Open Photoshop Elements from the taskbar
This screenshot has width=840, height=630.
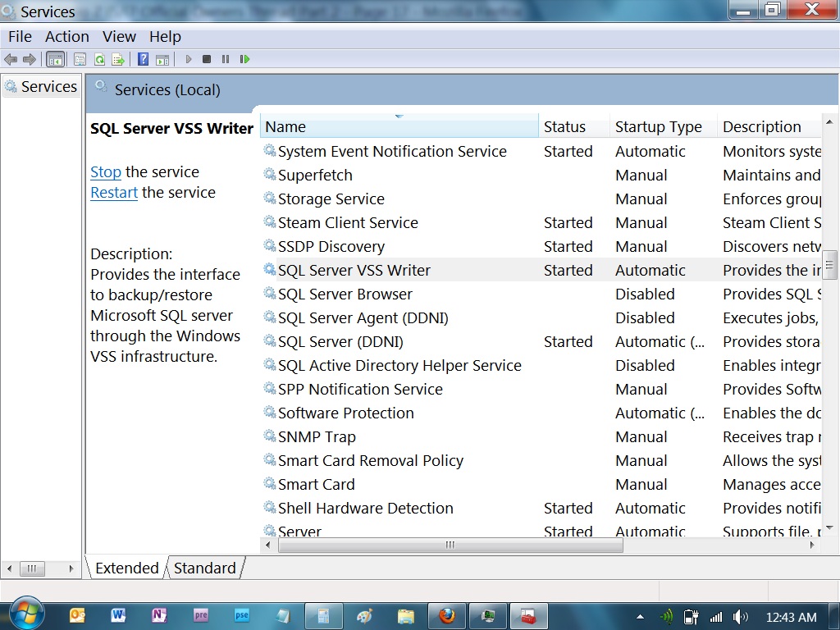pyautogui.click(x=242, y=615)
